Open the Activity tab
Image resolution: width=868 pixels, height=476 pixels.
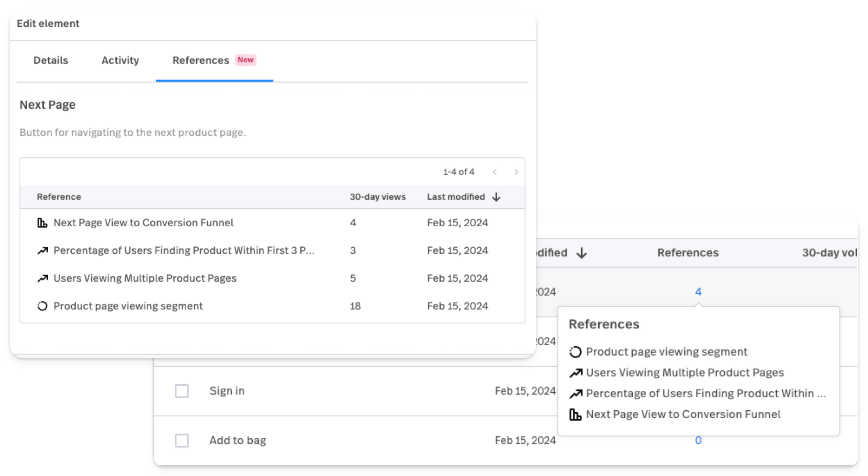tap(120, 60)
